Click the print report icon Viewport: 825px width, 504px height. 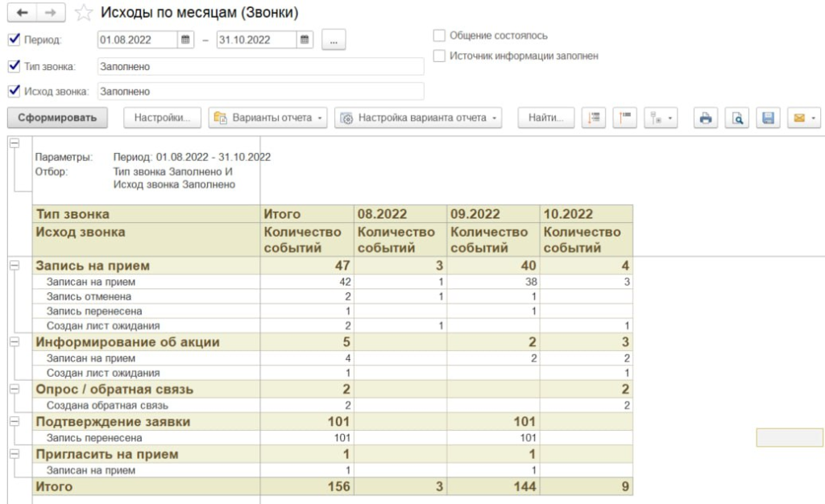coord(706,118)
